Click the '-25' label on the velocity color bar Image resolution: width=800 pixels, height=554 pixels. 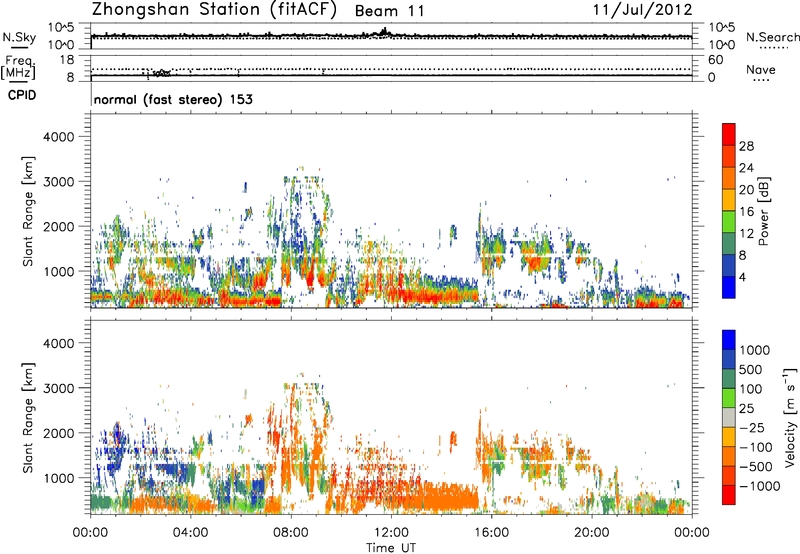[751, 428]
